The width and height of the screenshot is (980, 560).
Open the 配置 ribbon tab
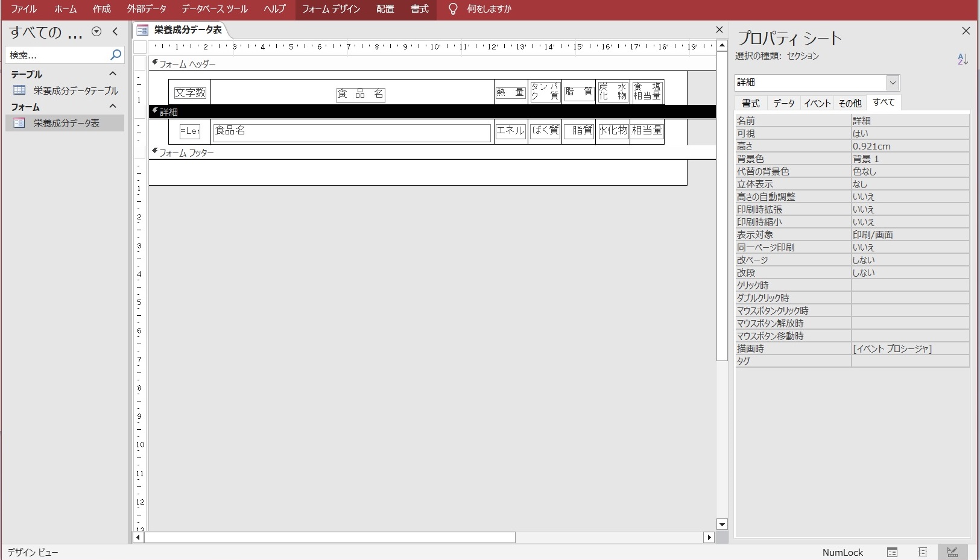[385, 9]
